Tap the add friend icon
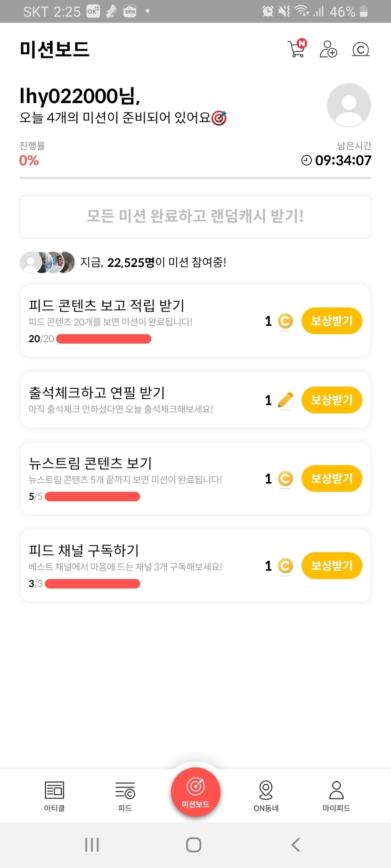Viewport: 391px width, 868px height. 328,49
